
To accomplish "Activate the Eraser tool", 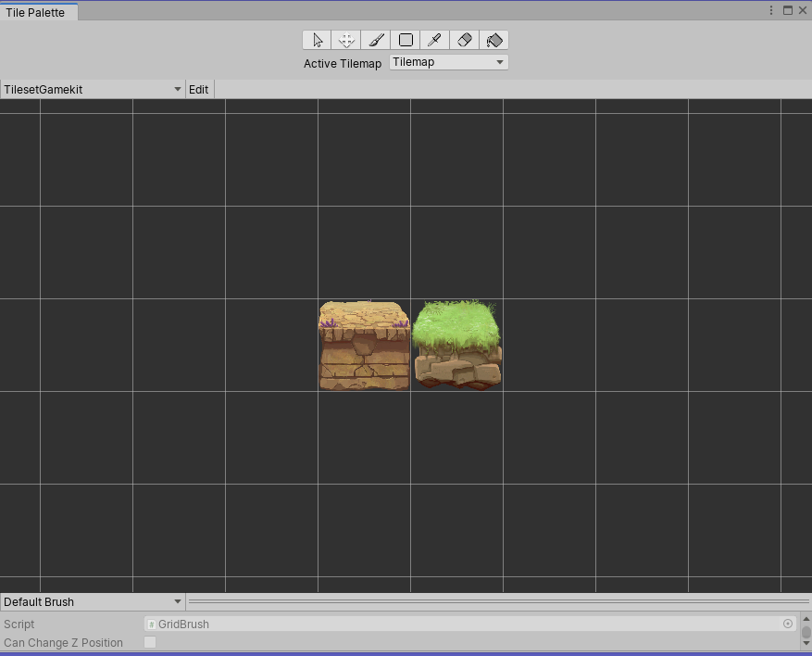I will pyautogui.click(x=465, y=39).
